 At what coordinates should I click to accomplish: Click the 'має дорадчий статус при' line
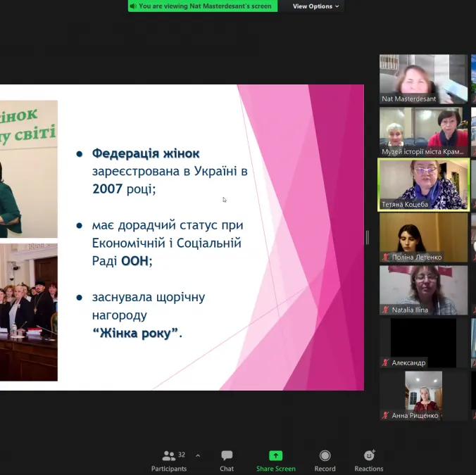[x=168, y=225]
